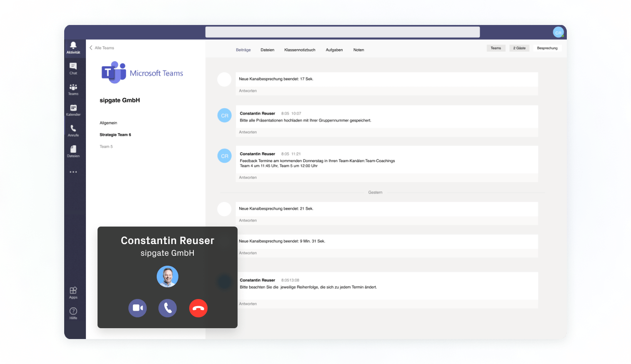Answer the call with video
Image resolution: width=631 pixels, height=364 pixels.
pyautogui.click(x=138, y=308)
